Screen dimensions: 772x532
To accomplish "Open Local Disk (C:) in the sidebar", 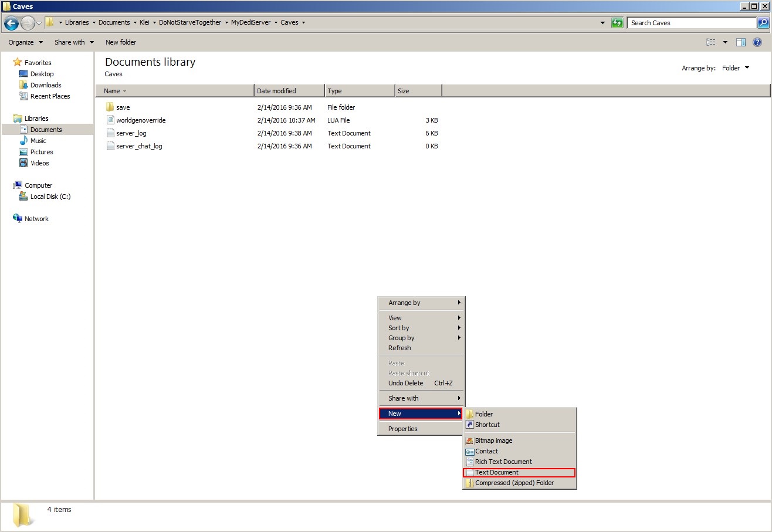I will pyautogui.click(x=50, y=196).
